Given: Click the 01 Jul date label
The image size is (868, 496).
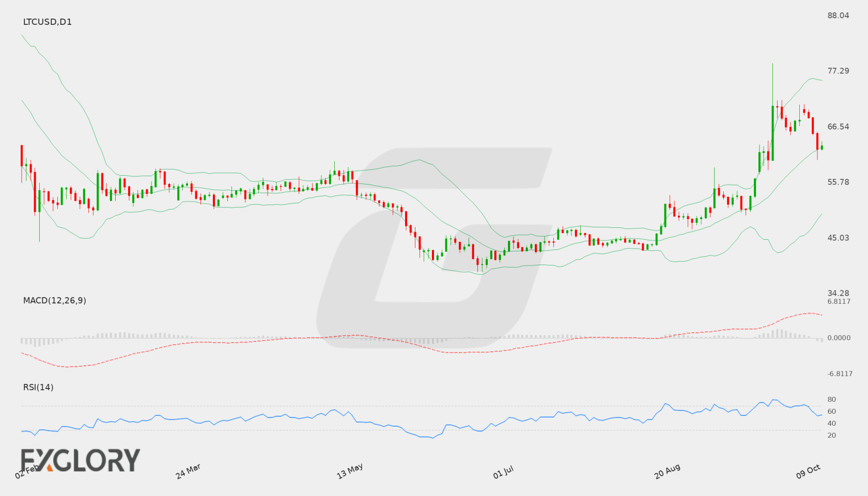Looking at the screenshot, I should tap(503, 472).
